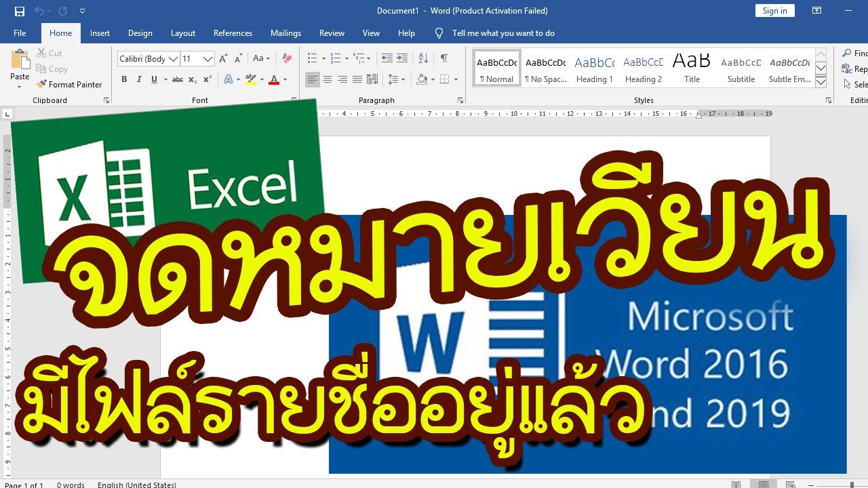
Task: Open Customize Quick Access Toolbar arrow
Action: tap(82, 12)
